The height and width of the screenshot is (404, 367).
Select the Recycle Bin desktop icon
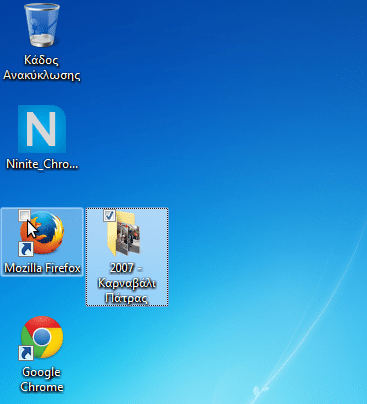(42, 25)
